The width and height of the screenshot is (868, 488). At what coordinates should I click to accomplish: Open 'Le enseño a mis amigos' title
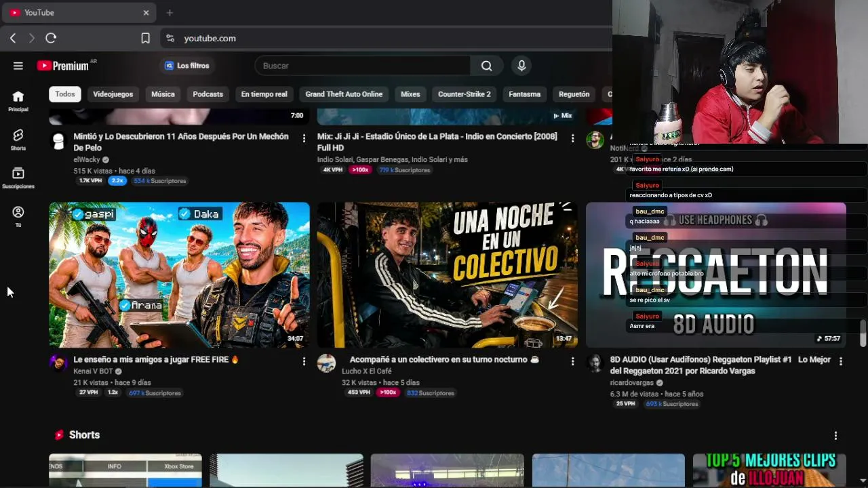pyautogui.click(x=157, y=359)
